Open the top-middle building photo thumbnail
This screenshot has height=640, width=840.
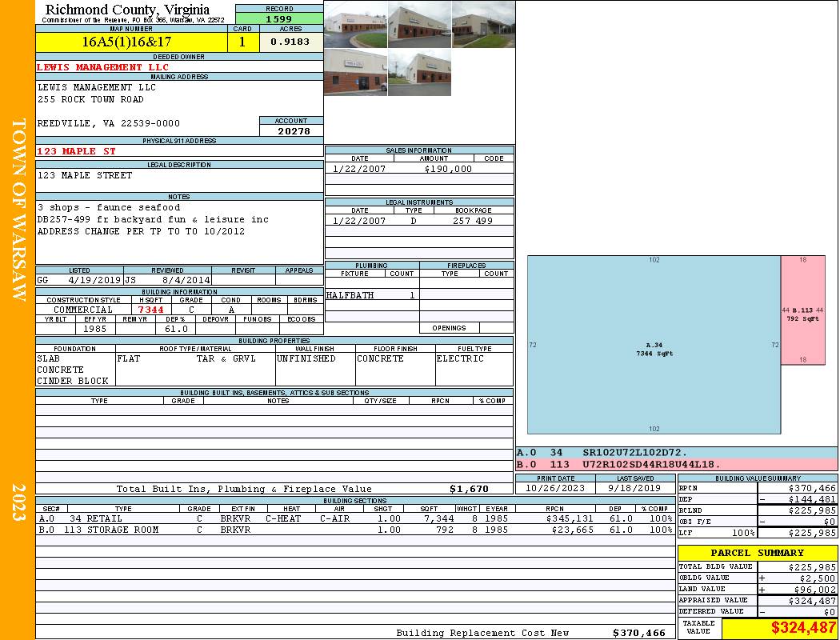(419, 25)
